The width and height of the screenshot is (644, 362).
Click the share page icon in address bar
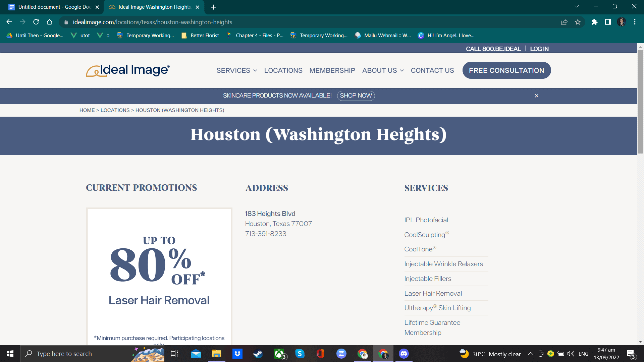pyautogui.click(x=564, y=22)
